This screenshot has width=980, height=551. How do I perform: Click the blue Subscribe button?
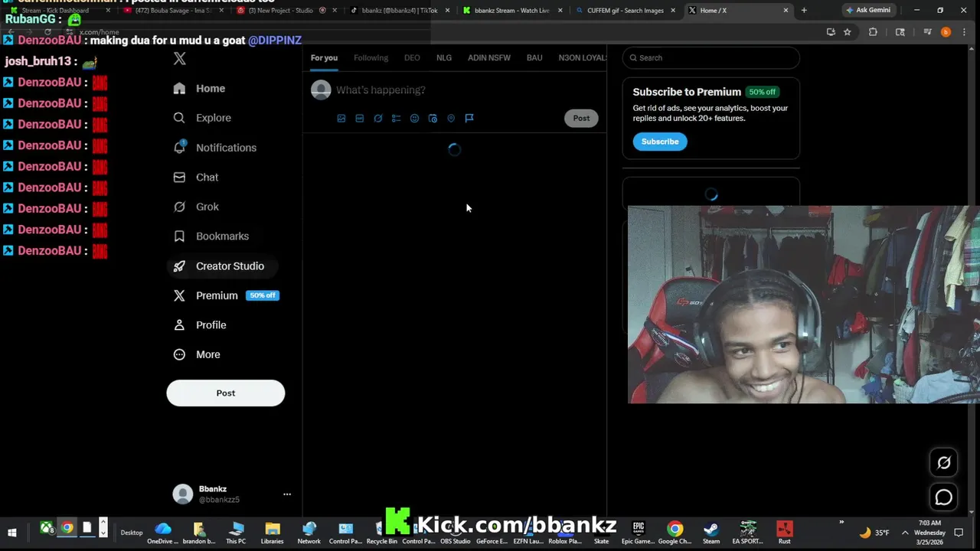(x=660, y=142)
